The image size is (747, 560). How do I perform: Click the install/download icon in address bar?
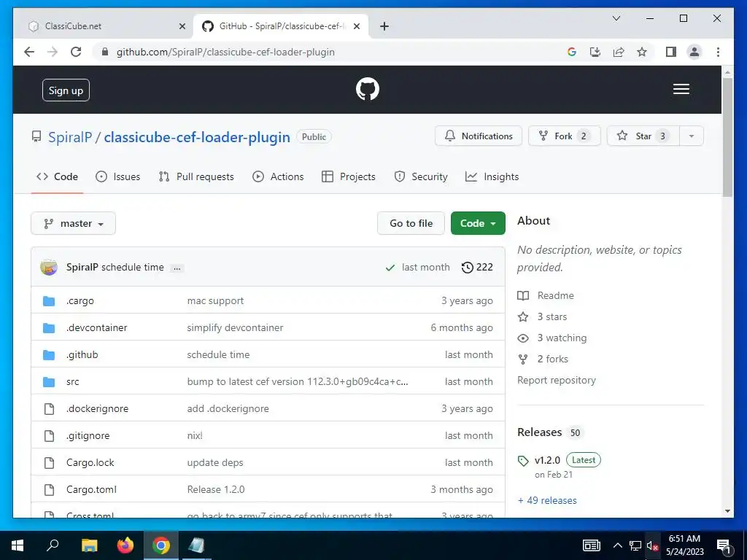(595, 52)
